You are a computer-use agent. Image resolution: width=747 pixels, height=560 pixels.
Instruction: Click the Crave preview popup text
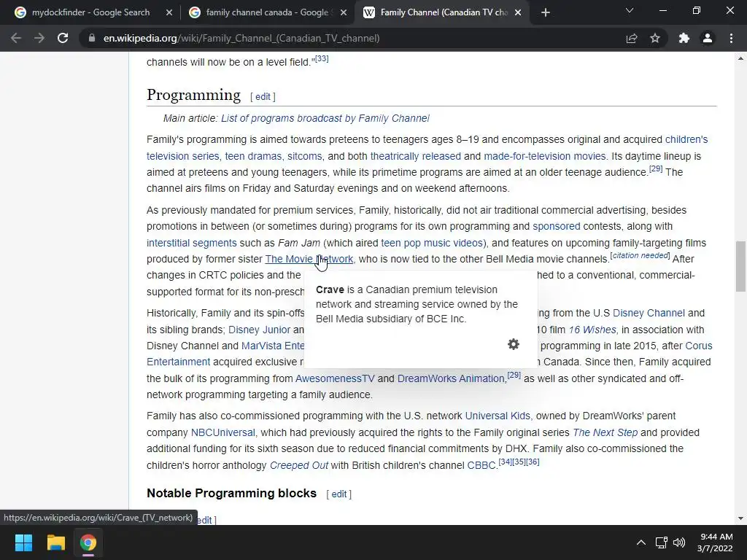click(417, 304)
